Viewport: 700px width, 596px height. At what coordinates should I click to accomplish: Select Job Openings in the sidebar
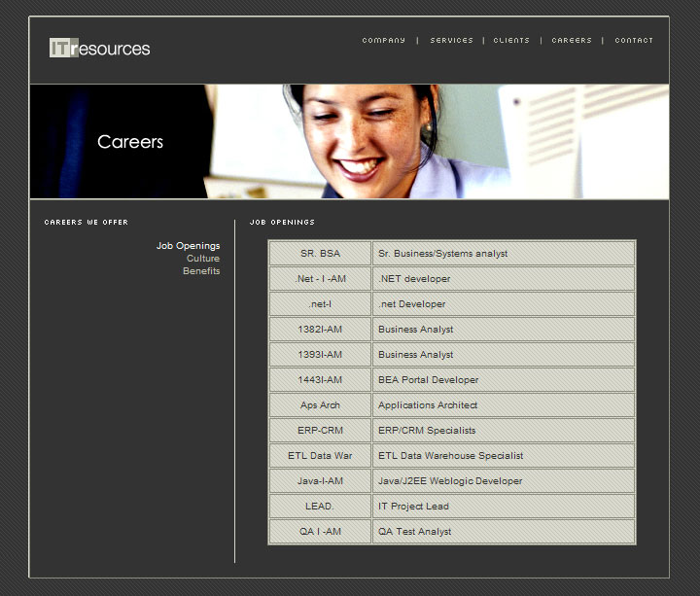(x=188, y=246)
